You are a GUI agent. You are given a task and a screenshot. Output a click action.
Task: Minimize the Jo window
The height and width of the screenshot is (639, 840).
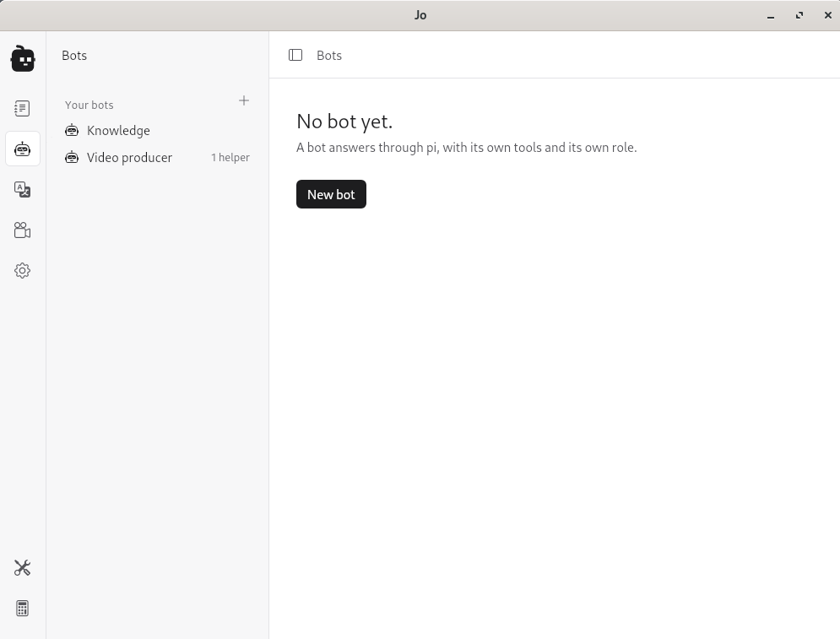(x=771, y=15)
